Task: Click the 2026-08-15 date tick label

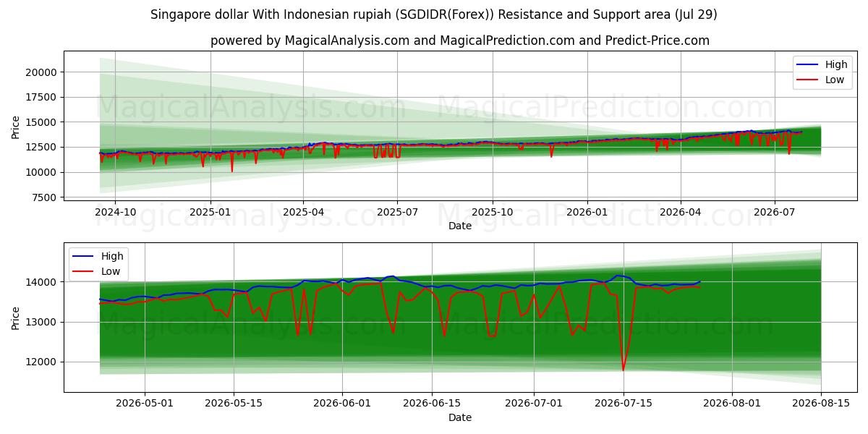Action: click(822, 403)
